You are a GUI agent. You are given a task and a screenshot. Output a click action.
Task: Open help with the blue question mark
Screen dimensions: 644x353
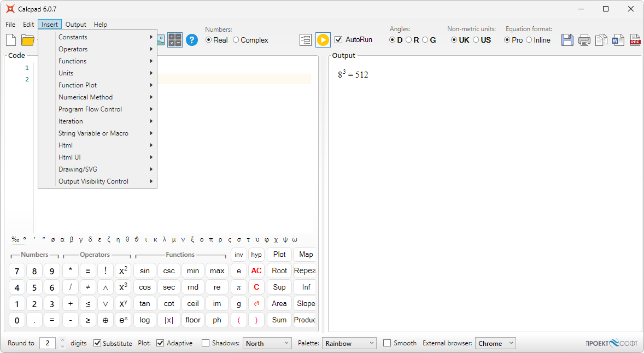click(192, 40)
